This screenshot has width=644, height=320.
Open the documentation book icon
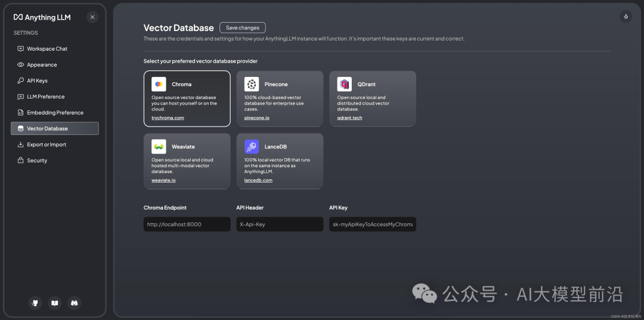tap(55, 303)
